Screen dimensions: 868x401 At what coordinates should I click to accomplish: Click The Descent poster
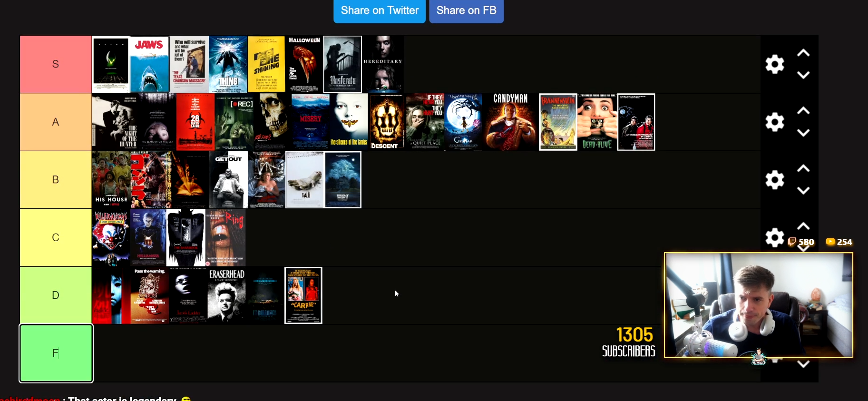tap(387, 122)
